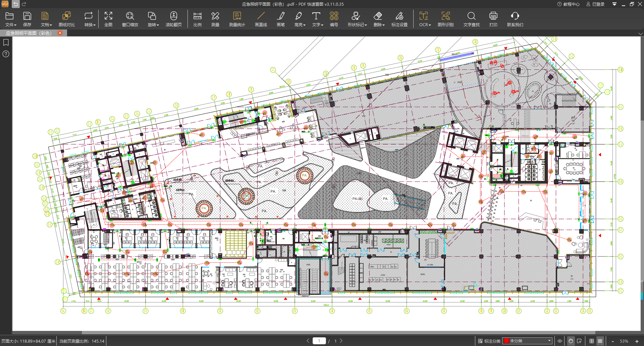Open Contact Us (联系我们)

coord(515,19)
